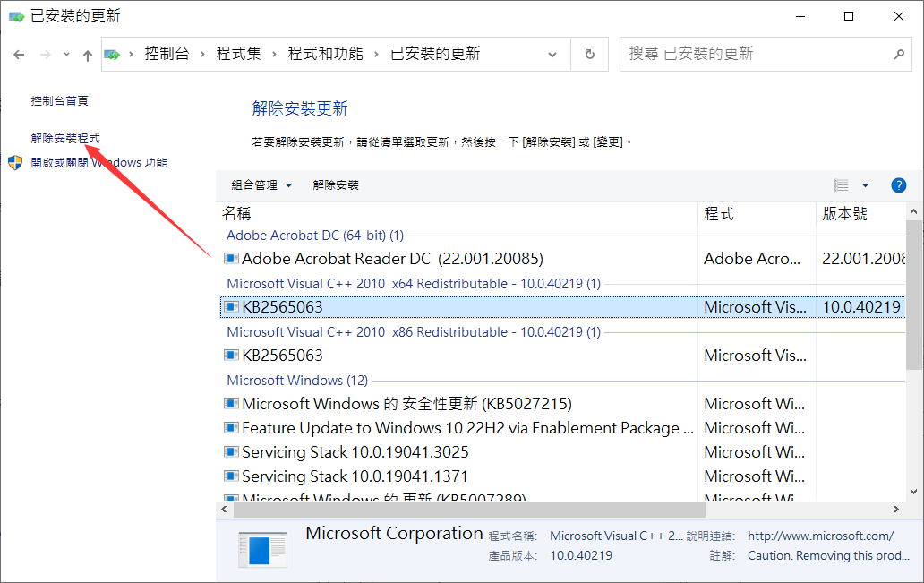Viewport: 924px width, 583px height.
Task: Open the help question mark button
Action: point(898,185)
